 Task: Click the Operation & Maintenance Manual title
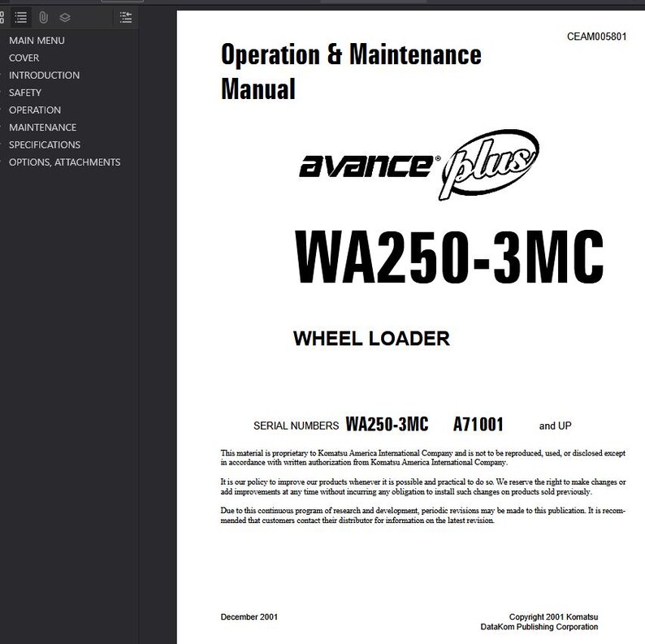click(x=351, y=71)
